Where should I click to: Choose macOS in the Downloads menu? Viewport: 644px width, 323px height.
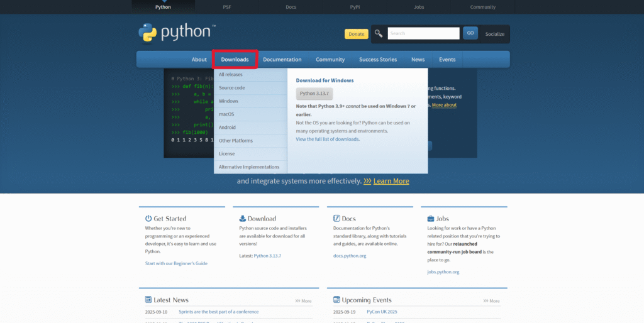[226, 114]
